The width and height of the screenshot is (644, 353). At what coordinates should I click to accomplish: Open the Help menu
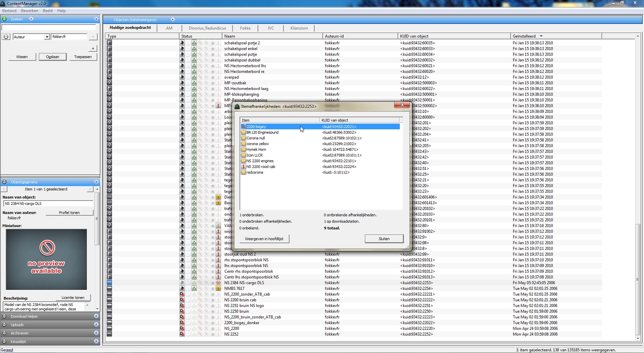tap(62, 11)
